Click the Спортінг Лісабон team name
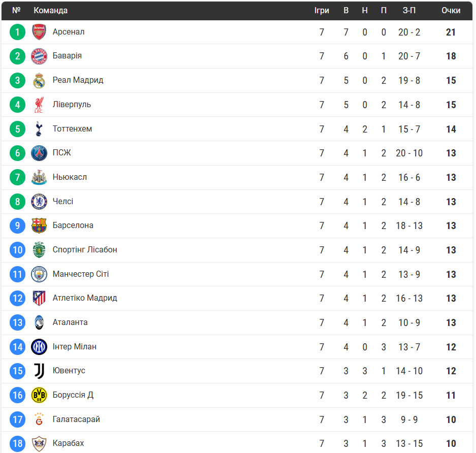476x453 pixels. click(85, 250)
